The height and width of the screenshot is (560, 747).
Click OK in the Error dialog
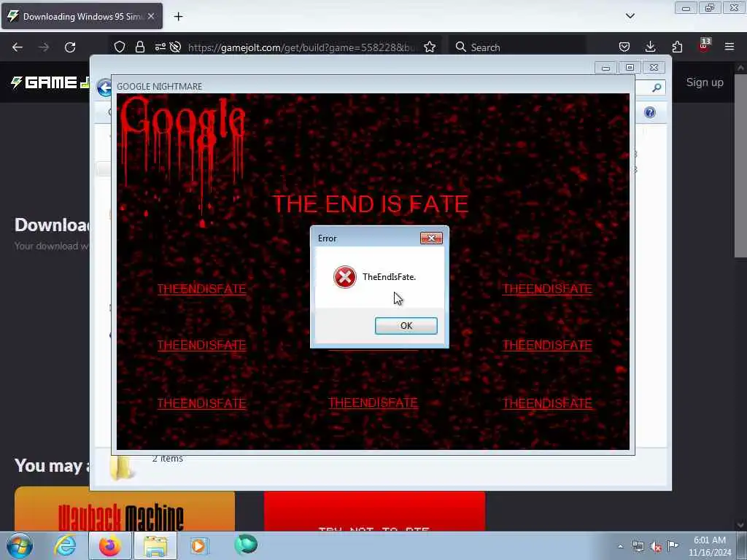pyautogui.click(x=406, y=326)
